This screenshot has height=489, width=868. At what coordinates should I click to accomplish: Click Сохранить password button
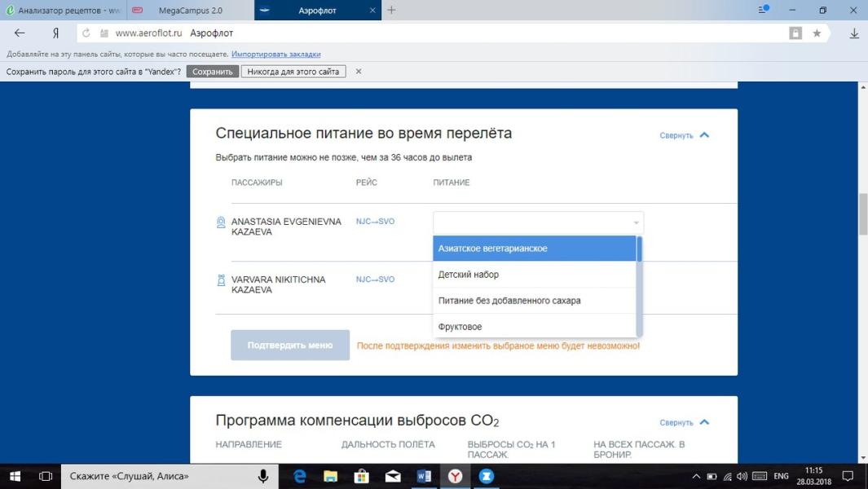point(213,72)
